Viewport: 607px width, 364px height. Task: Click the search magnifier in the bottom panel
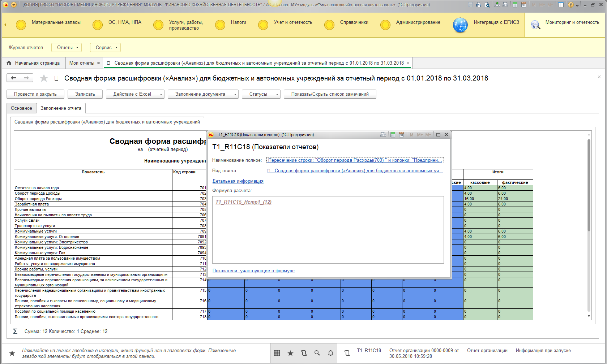click(317, 353)
